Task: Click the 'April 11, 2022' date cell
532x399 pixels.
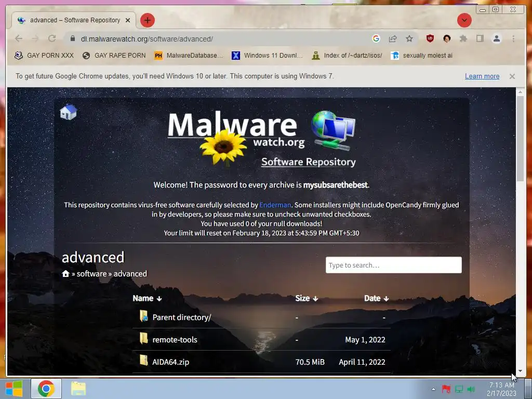Action: pyautogui.click(x=362, y=362)
